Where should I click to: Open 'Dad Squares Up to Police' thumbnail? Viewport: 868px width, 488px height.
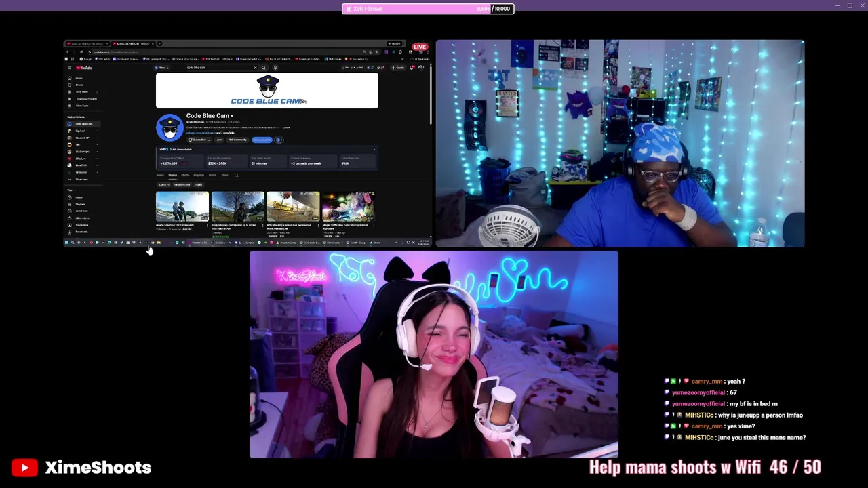coord(238,206)
